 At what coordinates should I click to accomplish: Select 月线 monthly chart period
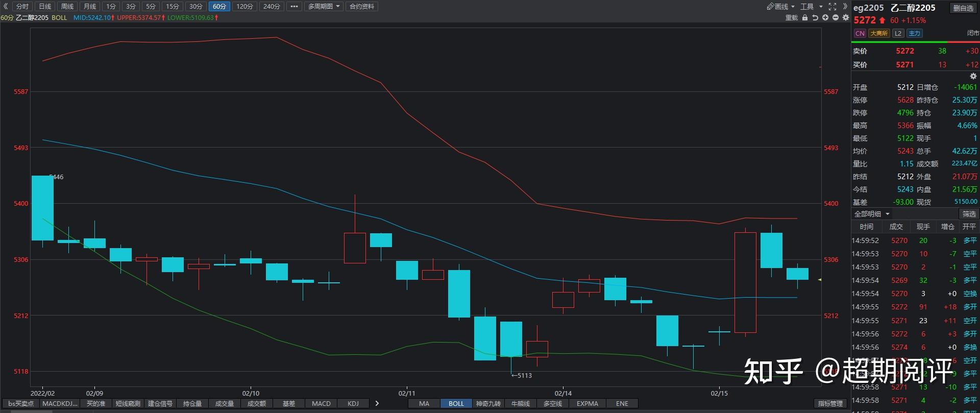[x=89, y=7]
